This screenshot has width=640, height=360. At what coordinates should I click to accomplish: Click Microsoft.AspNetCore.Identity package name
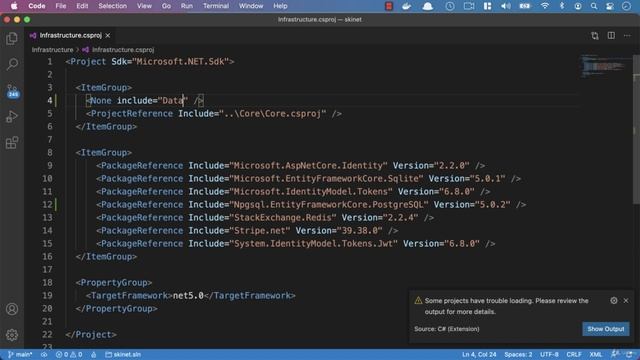[308, 166]
